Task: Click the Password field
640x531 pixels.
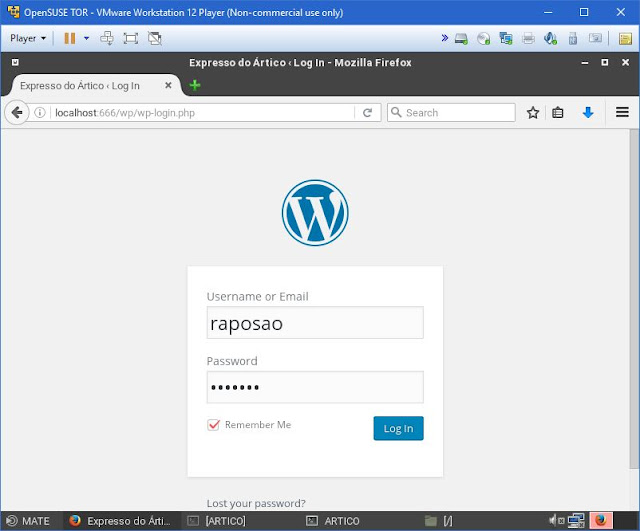Action: (x=315, y=387)
